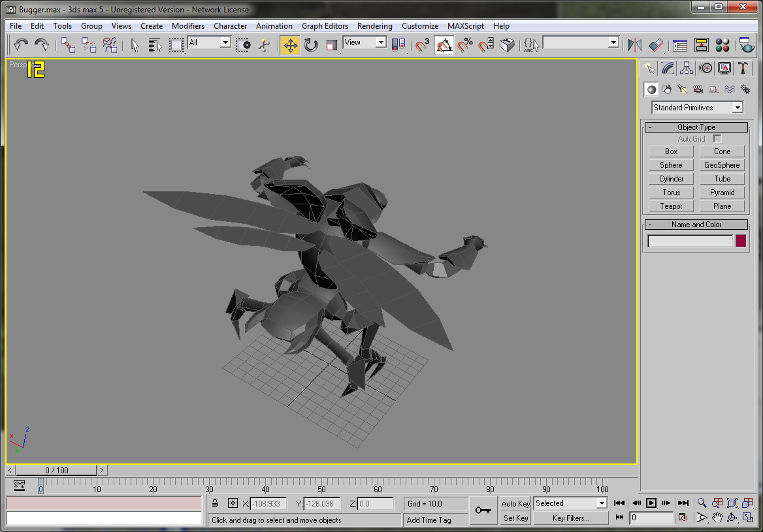Select the Lights category icon

point(682,89)
